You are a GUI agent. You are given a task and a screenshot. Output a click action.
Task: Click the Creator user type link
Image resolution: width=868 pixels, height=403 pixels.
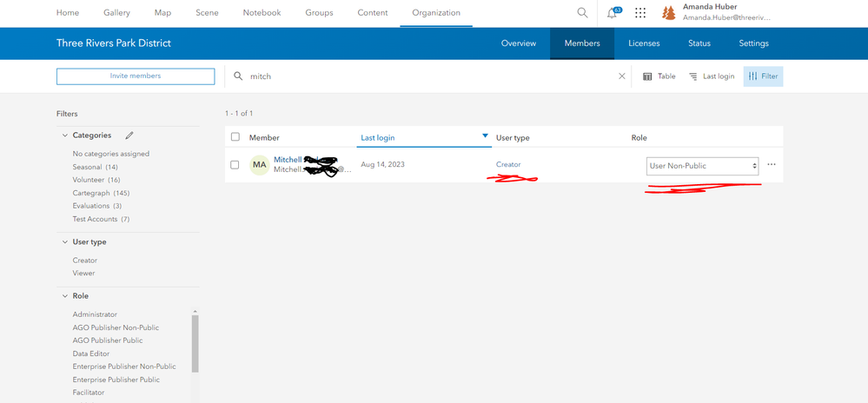pos(508,164)
